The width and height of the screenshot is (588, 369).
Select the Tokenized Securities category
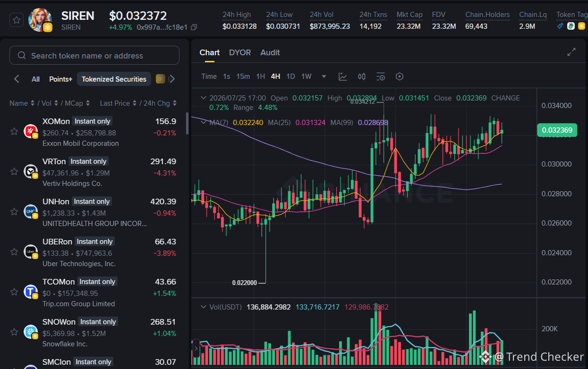point(114,79)
